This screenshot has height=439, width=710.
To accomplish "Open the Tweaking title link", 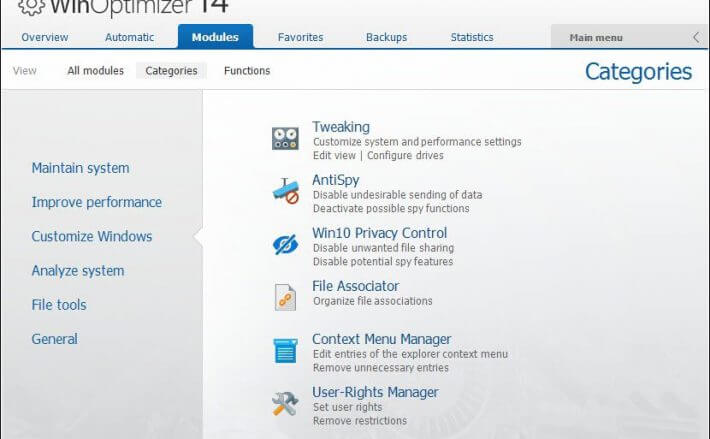I will (x=341, y=127).
